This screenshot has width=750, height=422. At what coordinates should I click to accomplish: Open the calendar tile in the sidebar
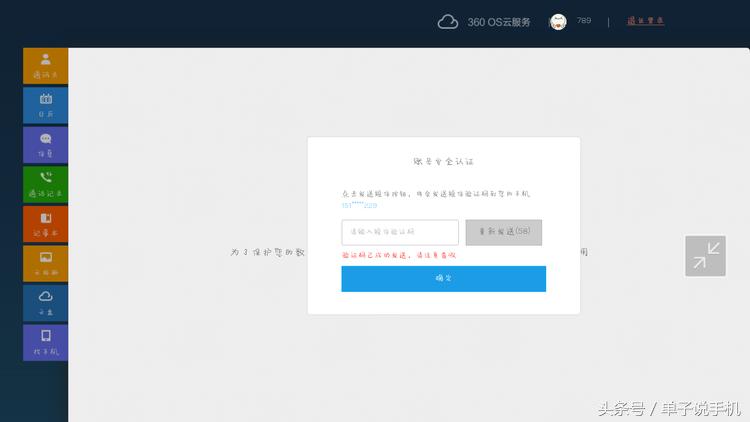pos(45,106)
